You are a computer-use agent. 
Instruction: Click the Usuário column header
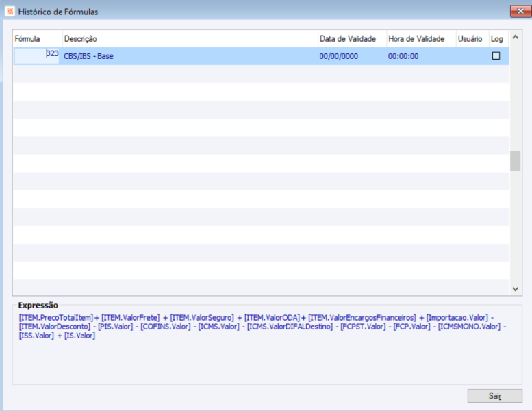tap(472, 38)
